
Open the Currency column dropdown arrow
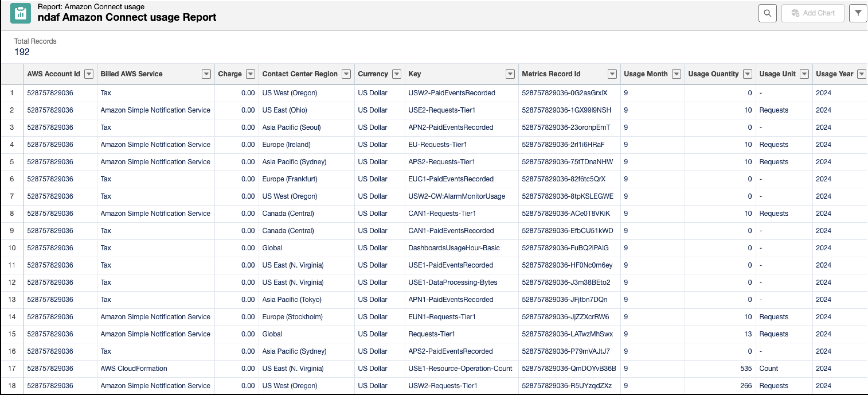[397, 74]
